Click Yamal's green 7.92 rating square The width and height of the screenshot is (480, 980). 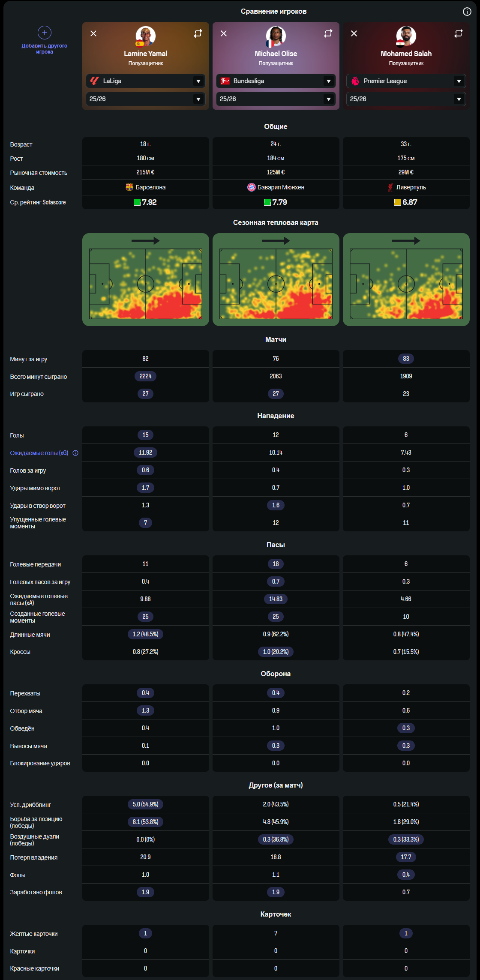pos(137,202)
